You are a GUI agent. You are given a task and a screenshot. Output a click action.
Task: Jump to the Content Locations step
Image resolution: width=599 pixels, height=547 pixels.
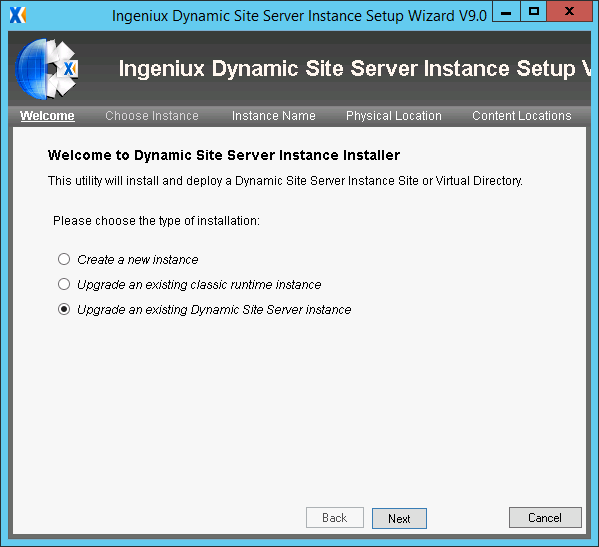[x=521, y=116]
